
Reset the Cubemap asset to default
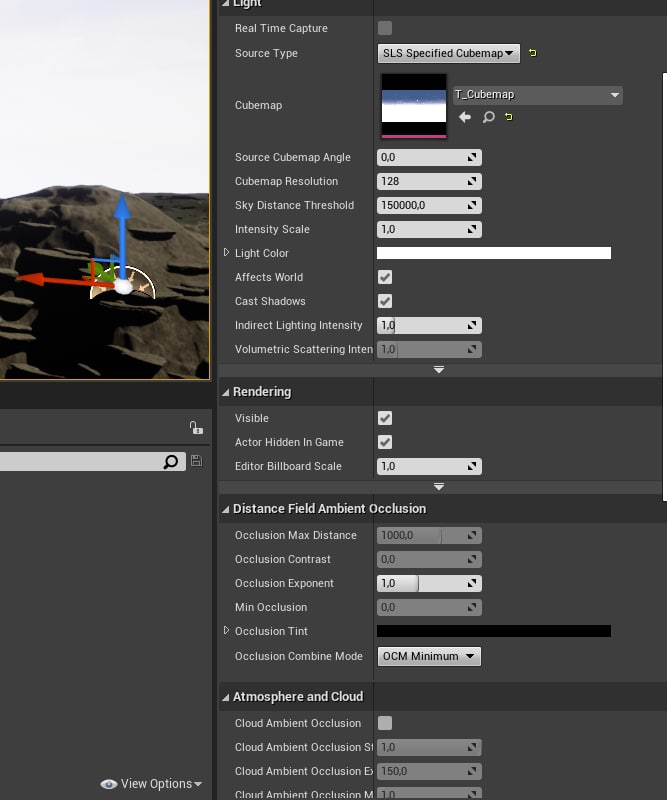509,117
